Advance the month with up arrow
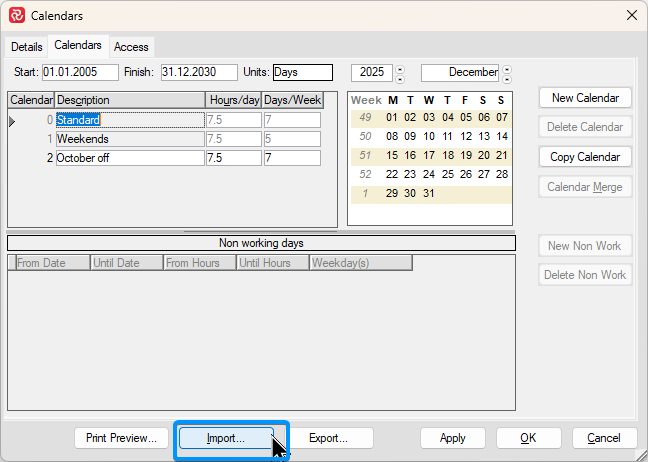The image size is (648, 462). tap(506, 68)
